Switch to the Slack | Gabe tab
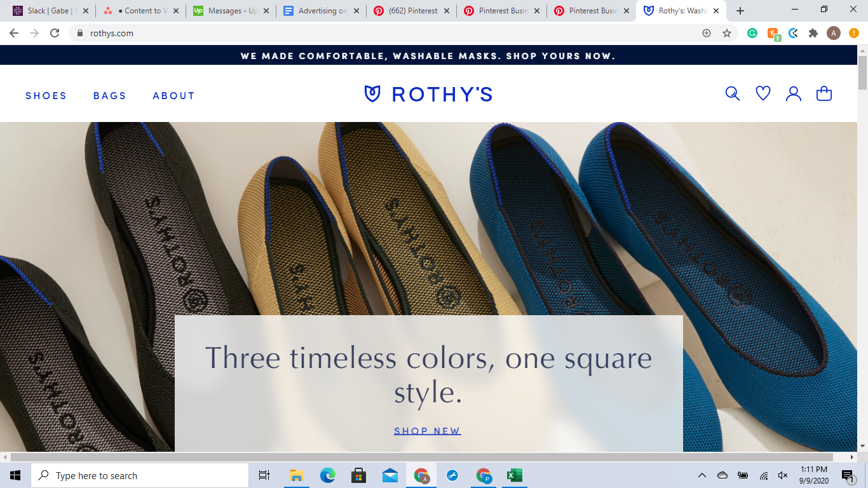The height and width of the screenshot is (488, 868). click(50, 11)
